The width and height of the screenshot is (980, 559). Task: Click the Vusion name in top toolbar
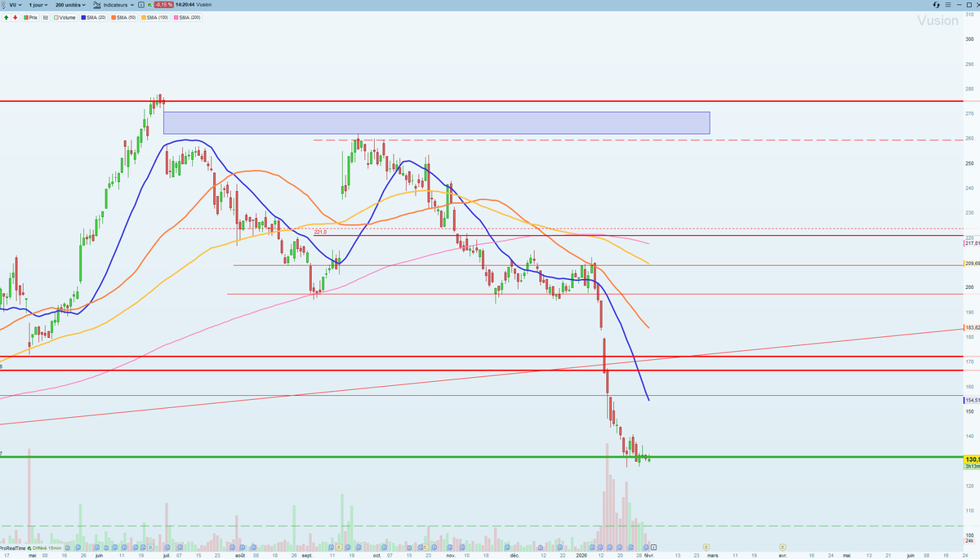coord(203,5)
